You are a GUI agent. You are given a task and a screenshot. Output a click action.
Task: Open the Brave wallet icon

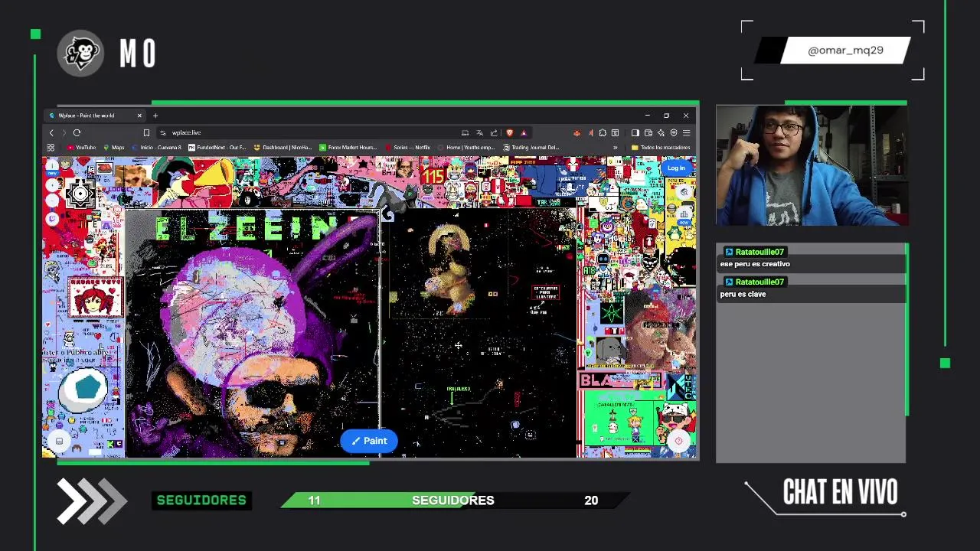(648, 132)
